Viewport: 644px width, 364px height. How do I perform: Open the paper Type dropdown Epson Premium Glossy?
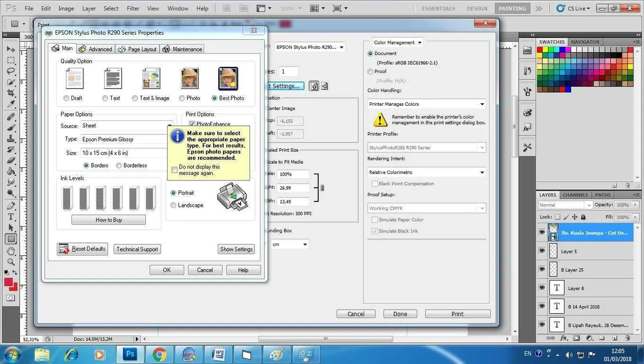pos(127,139)
